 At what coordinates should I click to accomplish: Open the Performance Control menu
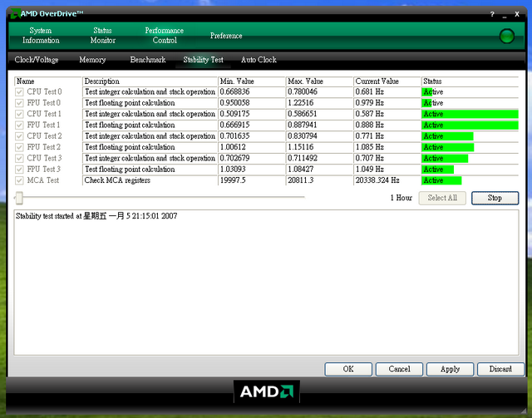[x=165, y=35]
